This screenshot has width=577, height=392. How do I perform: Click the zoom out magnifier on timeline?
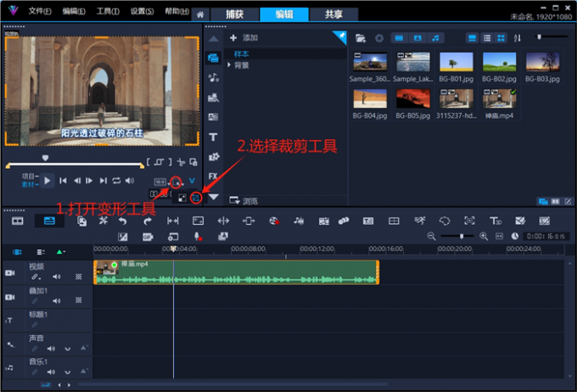point(432,236)
